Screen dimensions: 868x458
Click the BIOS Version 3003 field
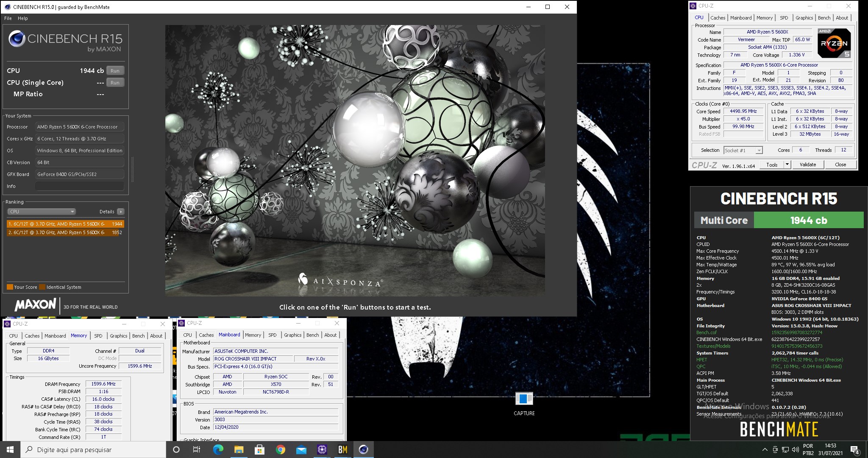tap(275, 419)
